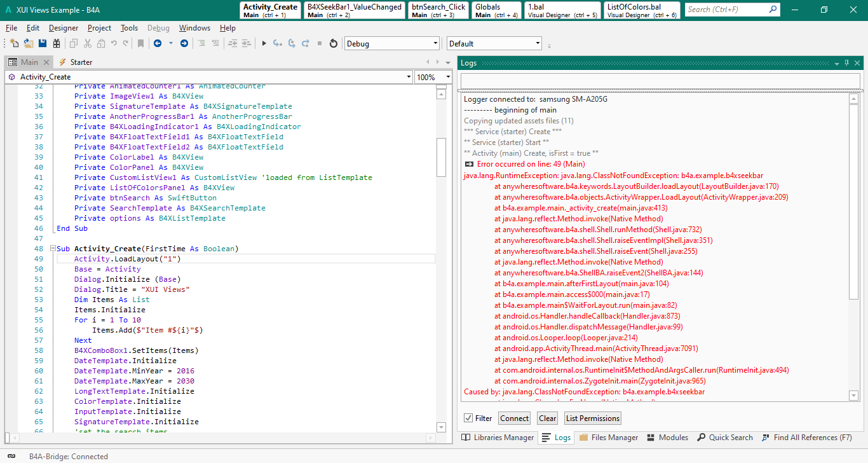Click the Restart program icon
The image size is (868, 463).
click(x=334, y=43)
